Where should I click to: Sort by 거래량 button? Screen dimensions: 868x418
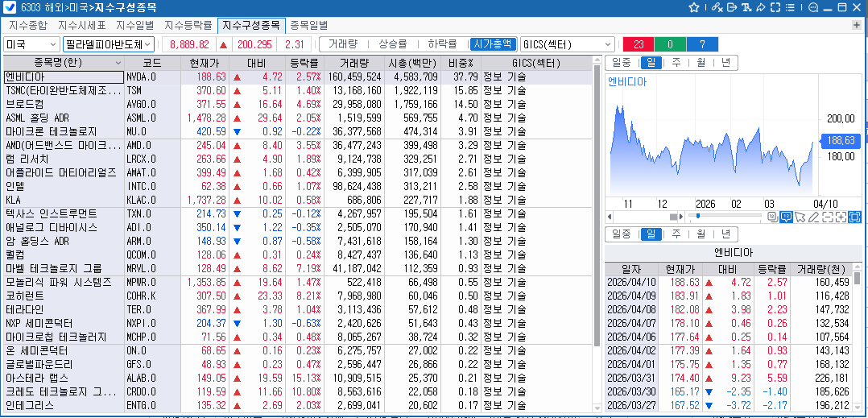(x=343, y=44)
